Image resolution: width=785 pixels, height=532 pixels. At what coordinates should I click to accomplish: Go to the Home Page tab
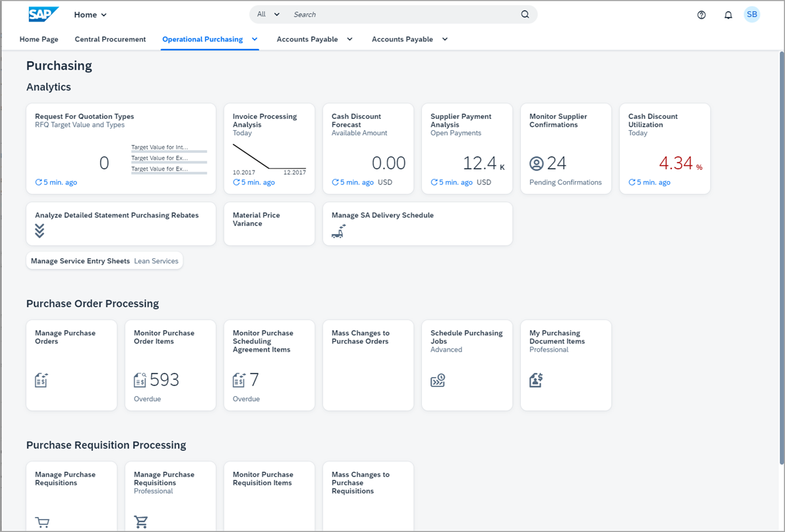tap(39, 39)
